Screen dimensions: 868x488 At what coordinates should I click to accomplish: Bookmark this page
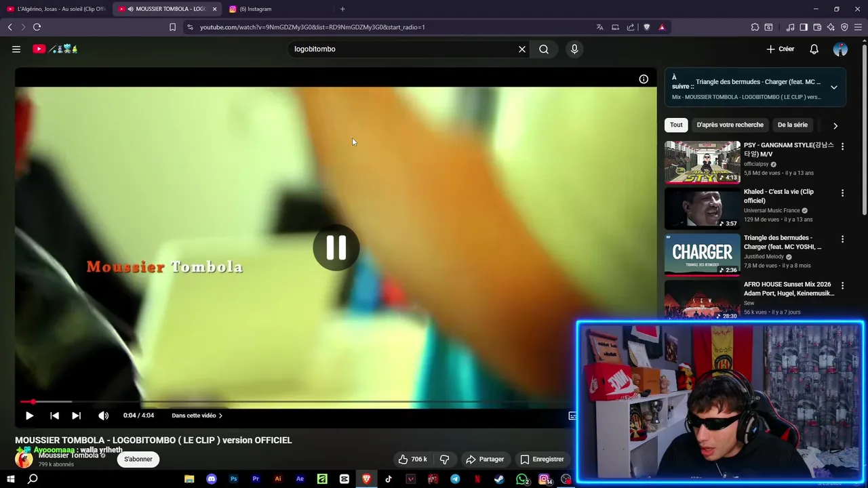coord(172,27)
